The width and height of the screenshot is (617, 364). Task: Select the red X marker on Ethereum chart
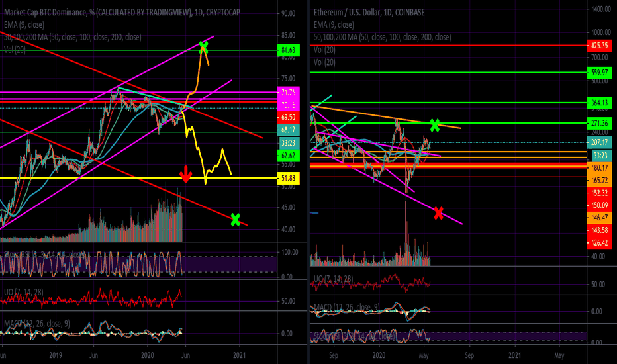coord(439,213)
